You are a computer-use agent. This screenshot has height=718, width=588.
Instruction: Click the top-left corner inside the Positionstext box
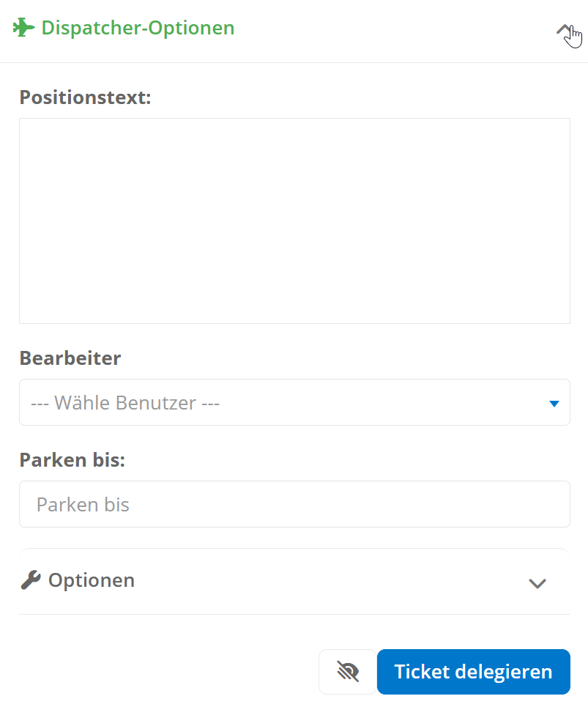(x=26, y=125)
